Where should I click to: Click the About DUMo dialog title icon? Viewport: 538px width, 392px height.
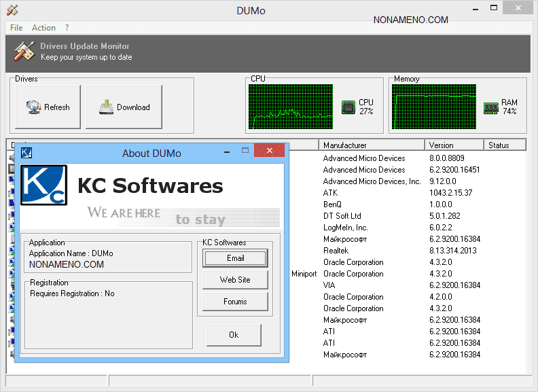click(26, 153)
